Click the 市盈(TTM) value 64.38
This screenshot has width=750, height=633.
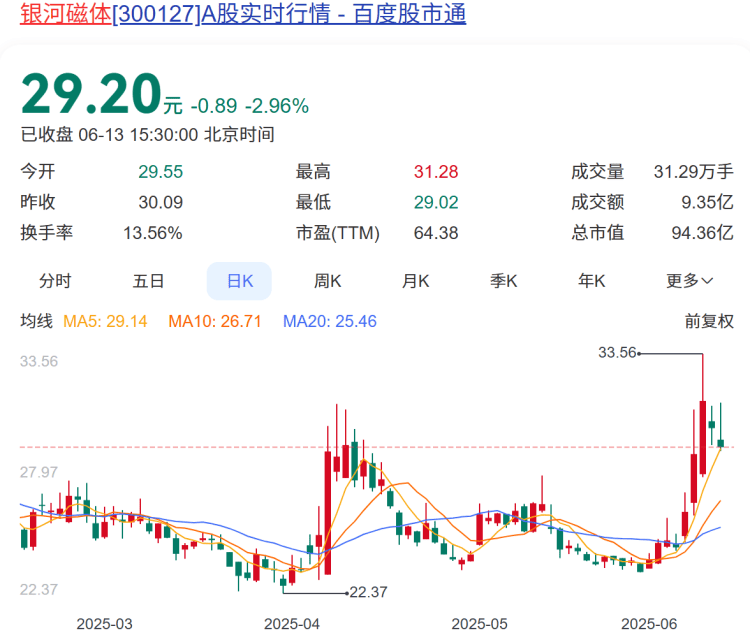coord(436,233)
